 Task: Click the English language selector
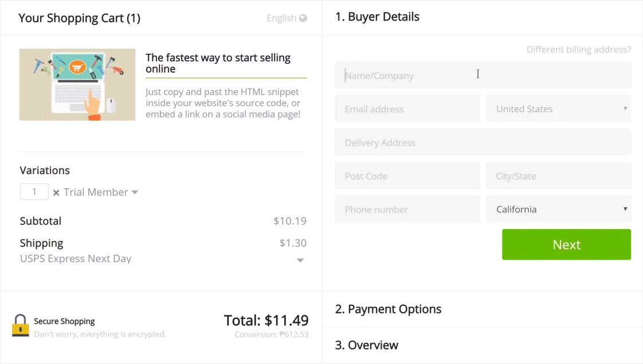click(x=281, y=18)
